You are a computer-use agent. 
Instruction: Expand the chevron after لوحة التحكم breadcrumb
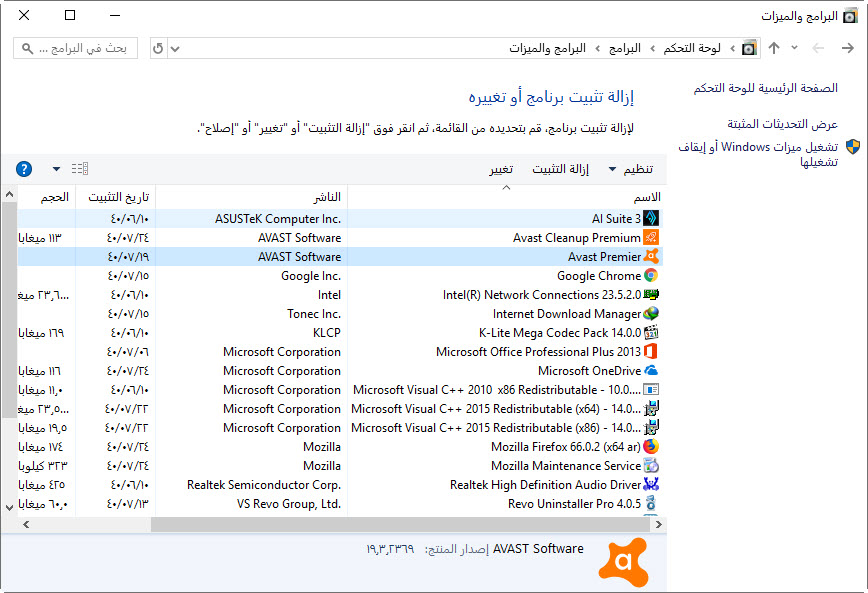(653, 49)
